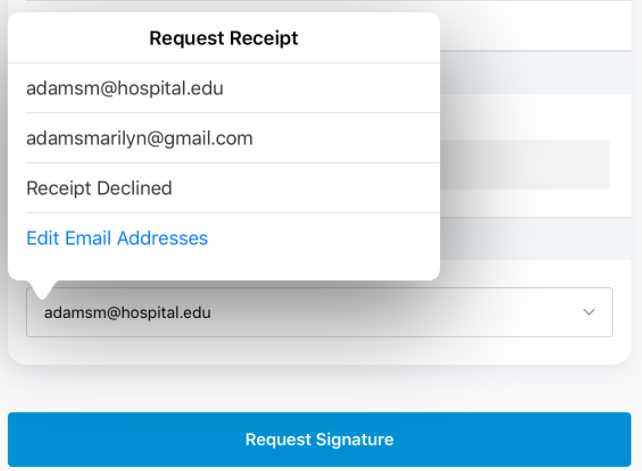Pick the Receipt Declined option
The height and width of the screenshot is (471, 642).
pyautogui.click(x=99, y=188)
